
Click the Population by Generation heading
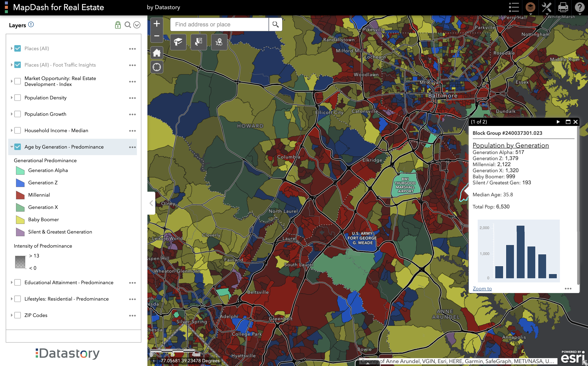pyautogui.click(x=511, y=145)
